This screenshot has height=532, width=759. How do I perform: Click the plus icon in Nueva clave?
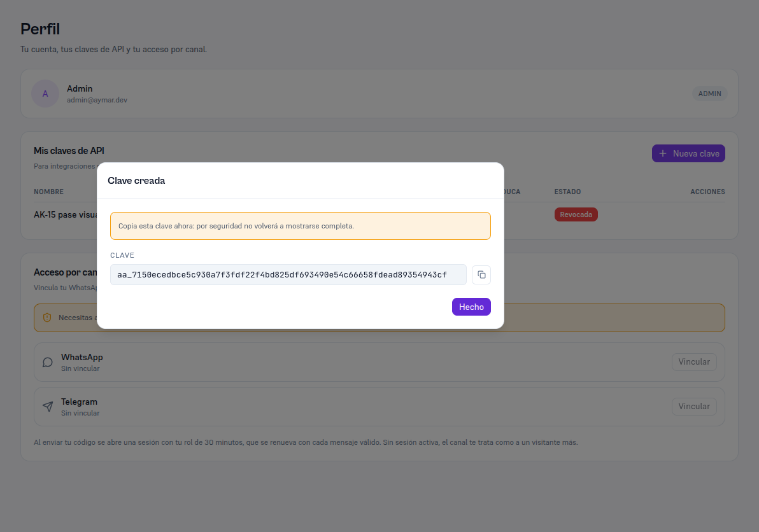coord(663,153)
